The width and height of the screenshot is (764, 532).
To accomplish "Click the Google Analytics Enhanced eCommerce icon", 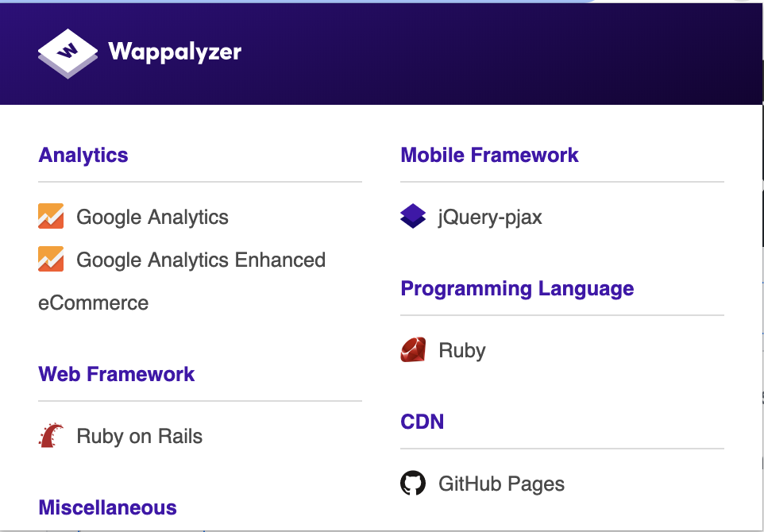I will point(50,259).
